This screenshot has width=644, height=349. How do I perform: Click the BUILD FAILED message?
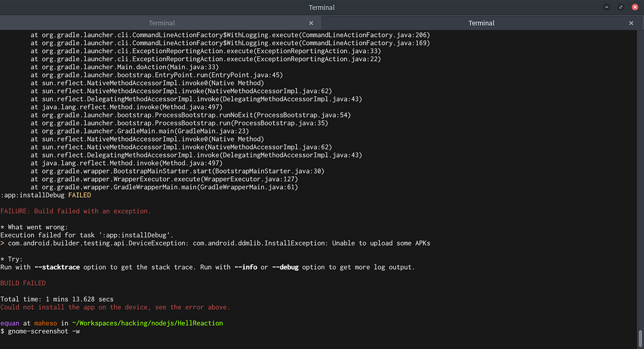click(23, 283)
